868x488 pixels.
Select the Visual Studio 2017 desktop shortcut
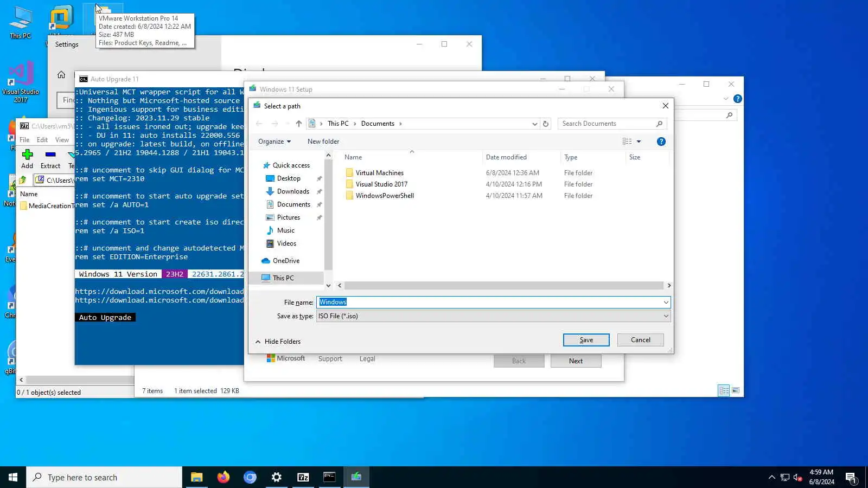tap(21, 81)
